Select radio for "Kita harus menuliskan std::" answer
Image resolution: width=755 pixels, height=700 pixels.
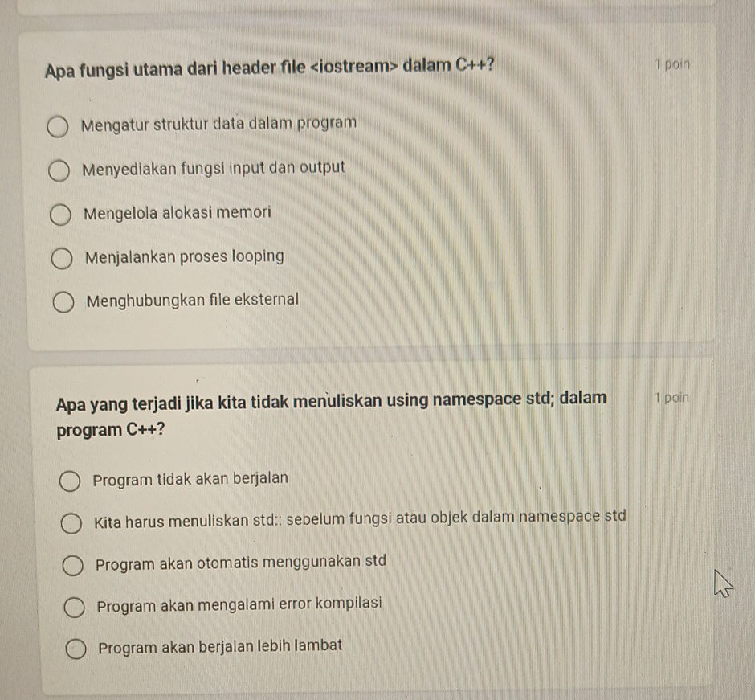coord(71,525)
